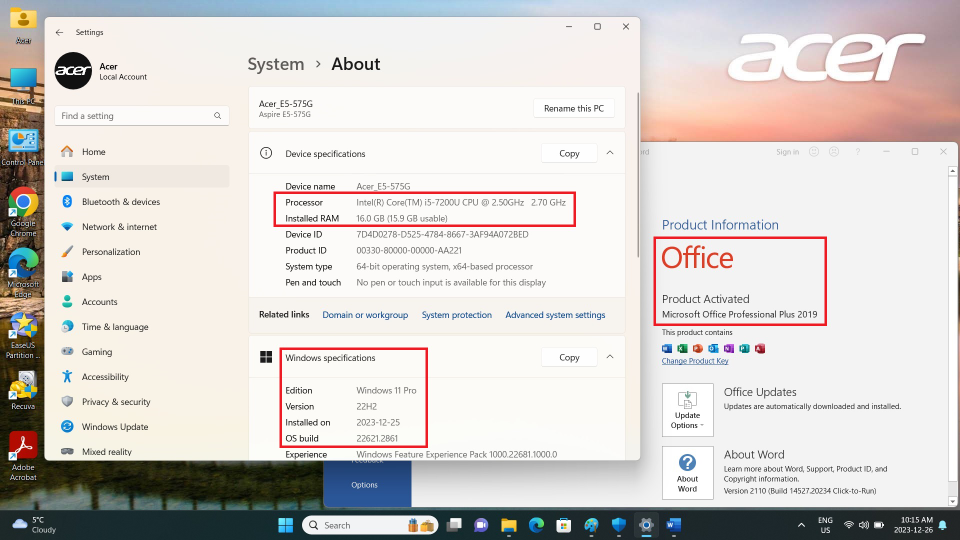Viewport: 960px width, 540px height.
Task: Open Microsoft Store from the taskbar
Action: [x=564, y=525]
